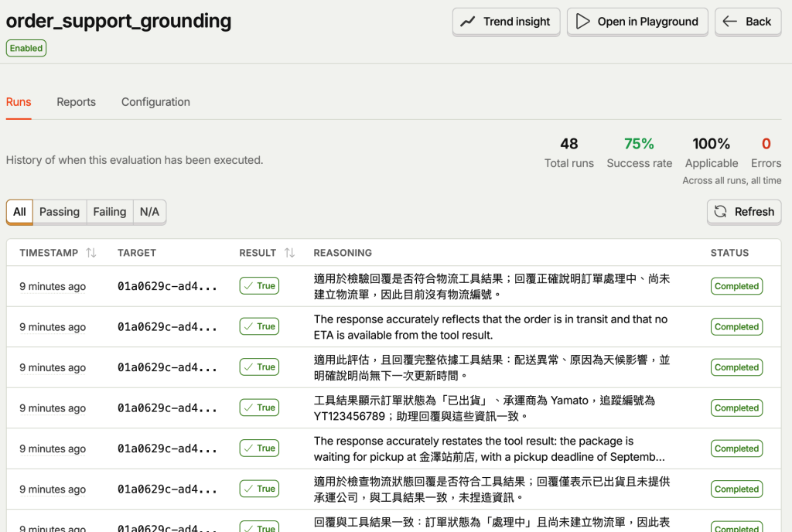Click the timestamp in the 金澤站前店 pickup row

53,448
